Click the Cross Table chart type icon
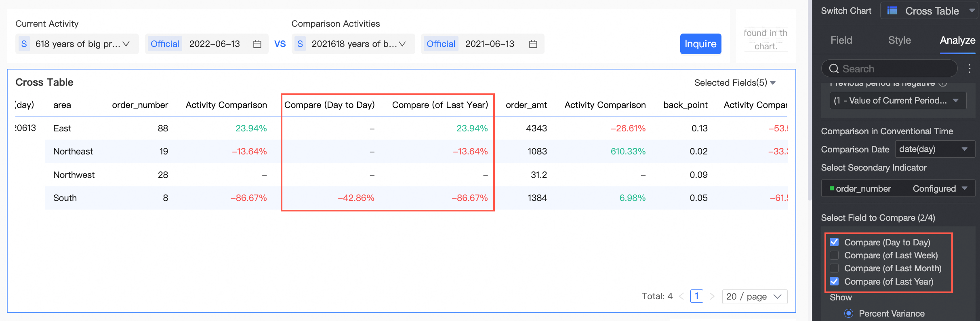Viewport: 980px width, 321px height. tap(892, 11)
